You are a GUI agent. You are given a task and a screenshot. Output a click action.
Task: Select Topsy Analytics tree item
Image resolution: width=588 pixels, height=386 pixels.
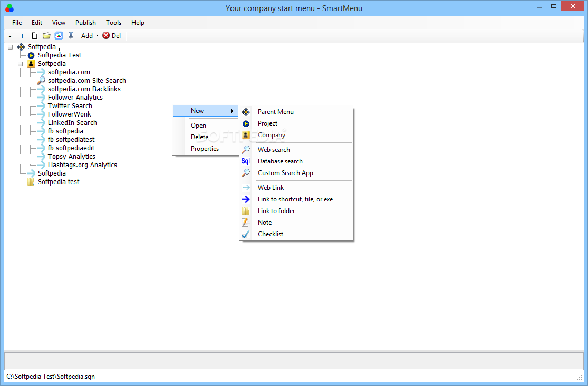(72, 157)
